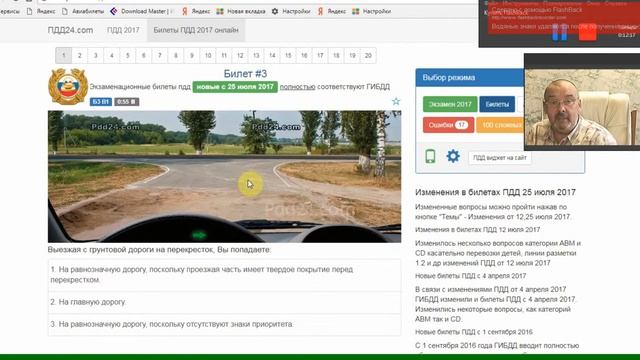Click the gray timer badge under the title
640x360 pixels.
(127, 102)
